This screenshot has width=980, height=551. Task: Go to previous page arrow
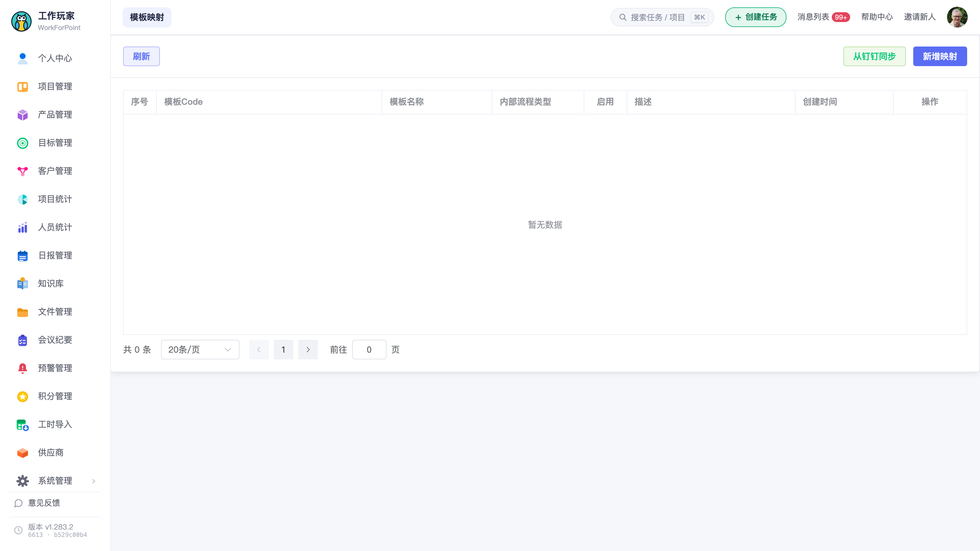click(x=259, y=350)
